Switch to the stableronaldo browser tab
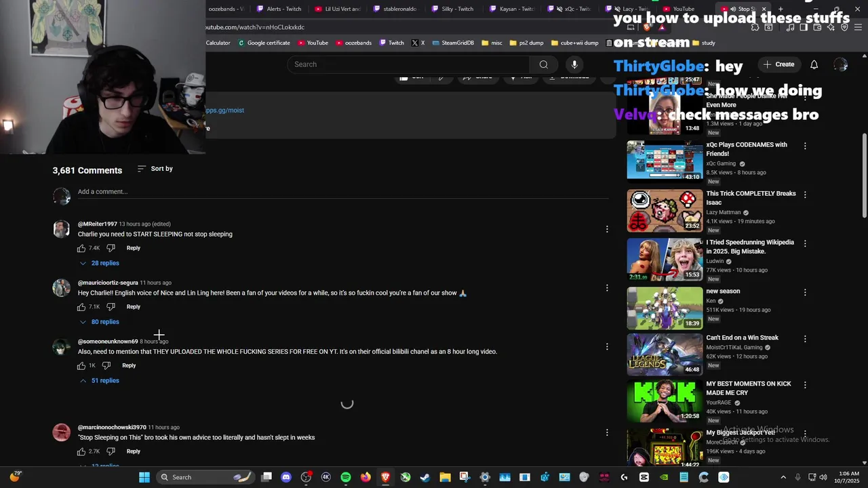Image resolution: width=868 pixels, height=488 pixels. tap(397, 9)
